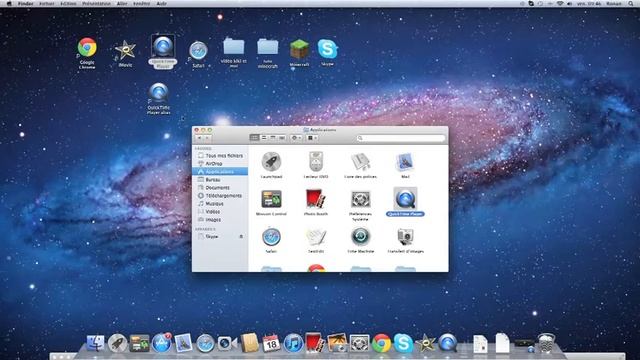Open Finder from the Dock
Viewport: 640px width, 360px height.
click(95, 343)
